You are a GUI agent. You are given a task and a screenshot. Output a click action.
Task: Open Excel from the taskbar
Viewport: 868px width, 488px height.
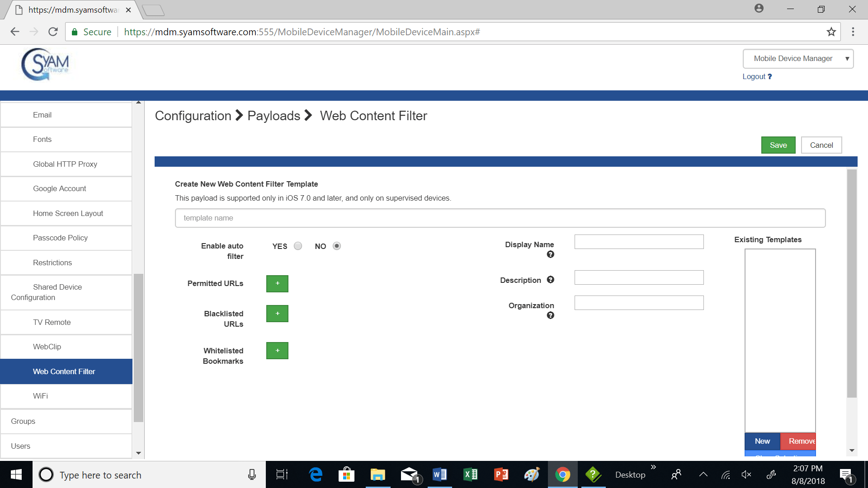point(470,474)
